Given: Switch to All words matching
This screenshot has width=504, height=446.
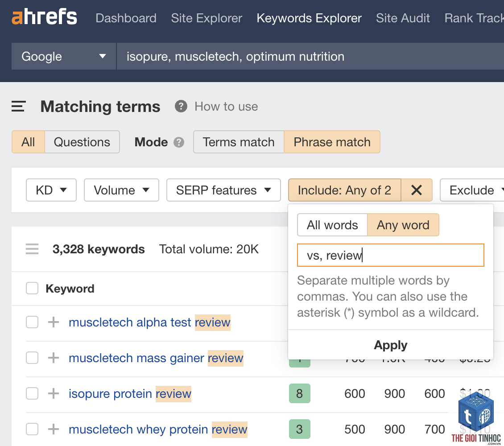Looking at the screenshot, I should [332, 225].
